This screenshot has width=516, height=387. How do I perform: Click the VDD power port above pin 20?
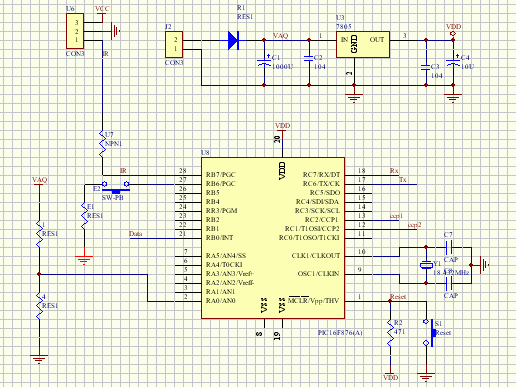pos(282,127)
